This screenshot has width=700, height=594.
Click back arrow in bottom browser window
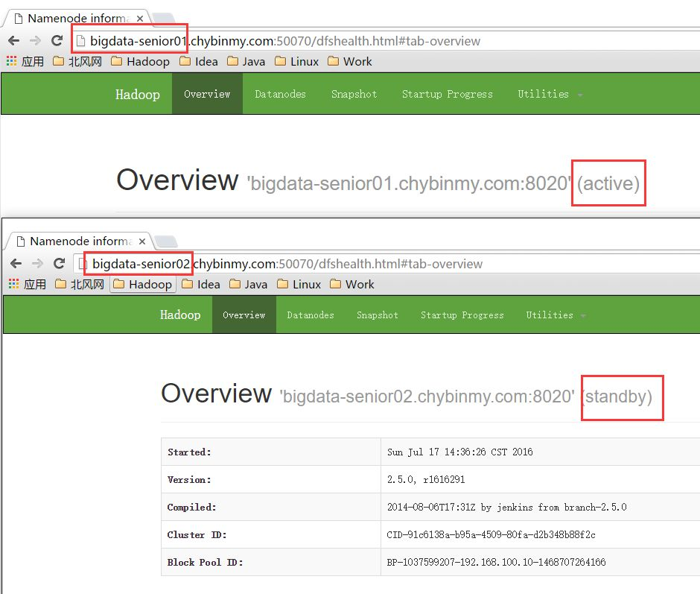(x=16, y=263)
